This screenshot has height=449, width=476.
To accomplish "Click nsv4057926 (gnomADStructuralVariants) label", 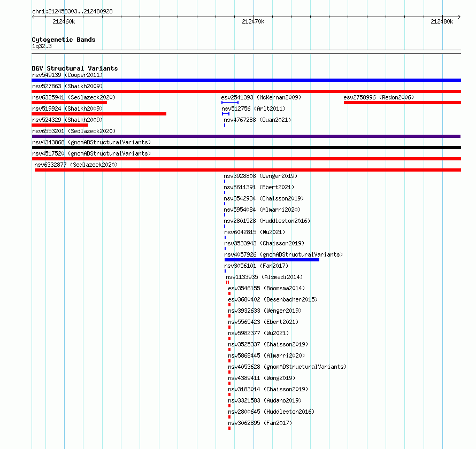I will tap(283, 254).
